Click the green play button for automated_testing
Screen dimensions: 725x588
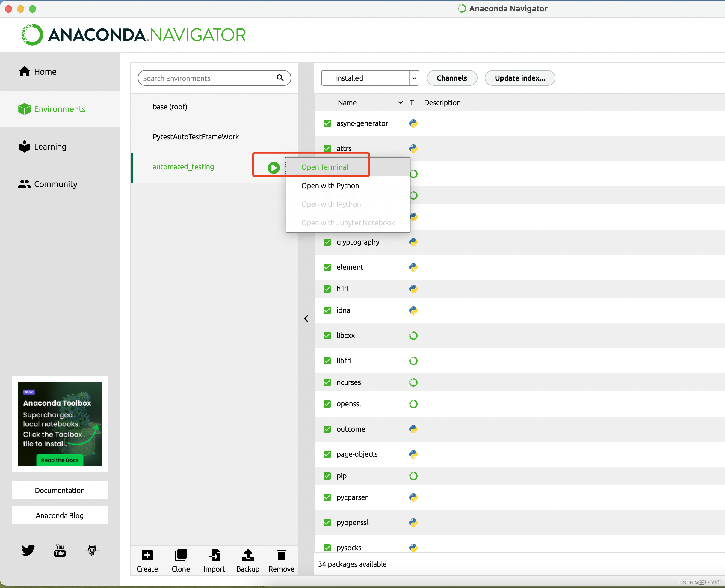[274, 168]
